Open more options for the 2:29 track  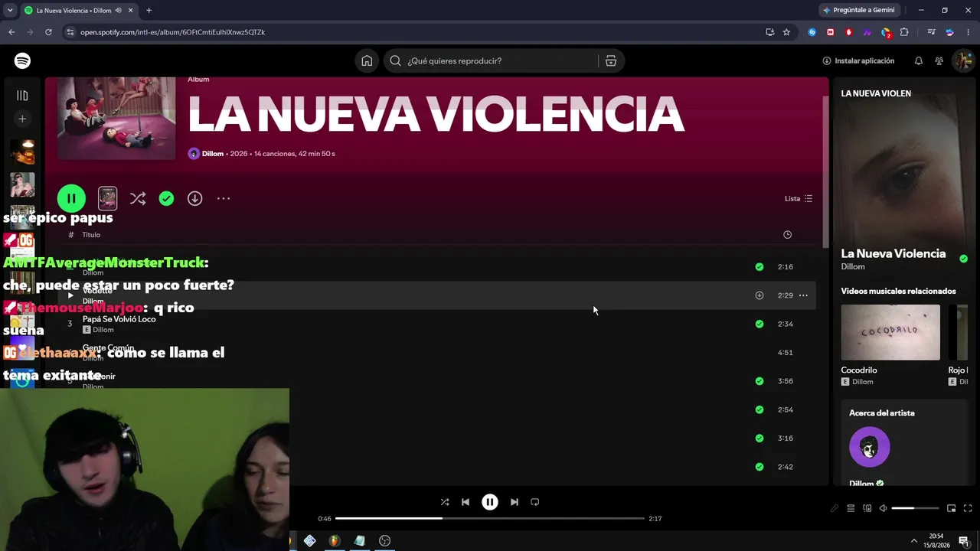(x=803, y=295)
